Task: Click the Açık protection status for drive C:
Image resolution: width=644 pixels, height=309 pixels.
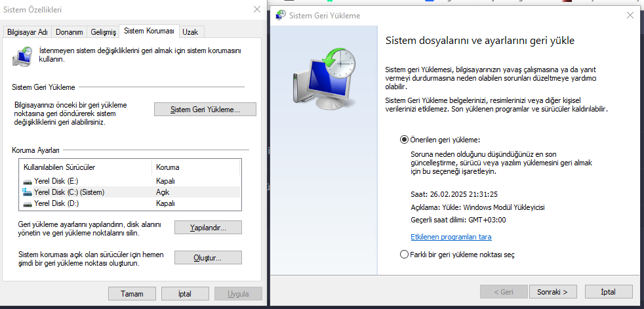Action: coord(163,192)
